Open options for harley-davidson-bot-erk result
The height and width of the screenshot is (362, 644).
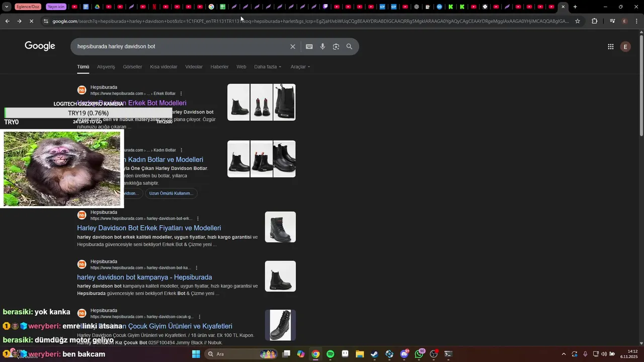pyautogui.click(x=198, y=219)
